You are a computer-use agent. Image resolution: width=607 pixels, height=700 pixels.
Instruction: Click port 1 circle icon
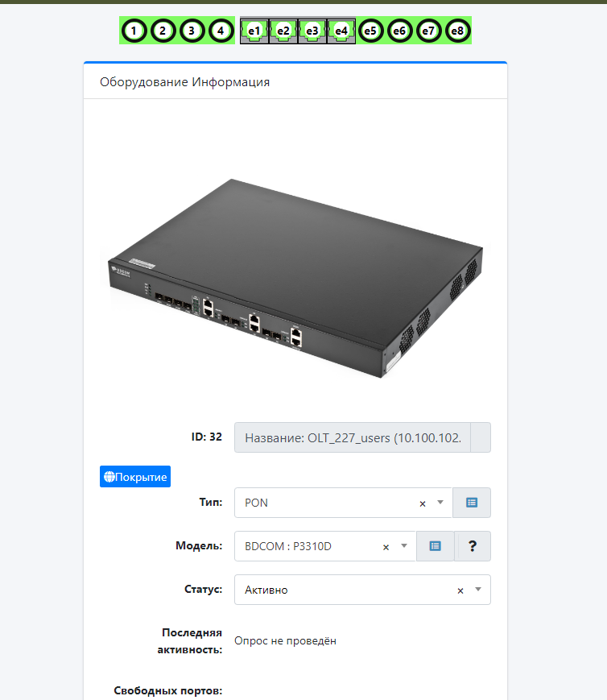point(134,31)
